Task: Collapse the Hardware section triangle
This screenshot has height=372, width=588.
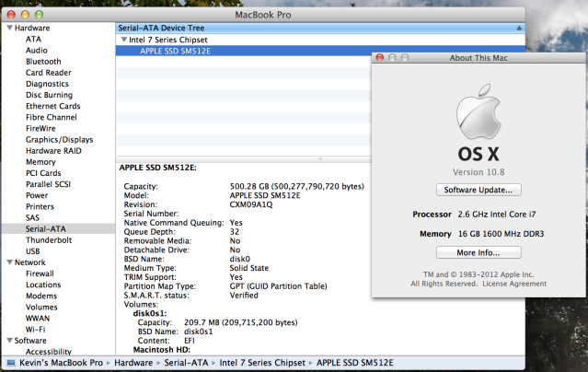Action: tap(10, 28)
